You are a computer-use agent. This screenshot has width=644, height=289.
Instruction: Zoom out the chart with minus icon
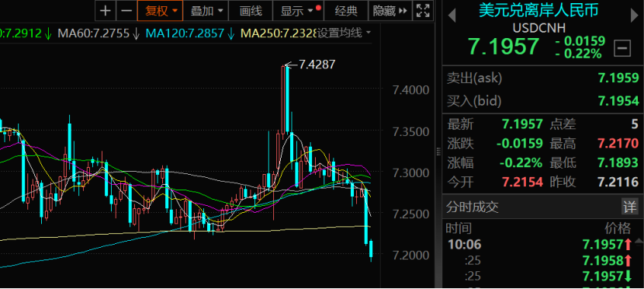click(x=126, y=11)
